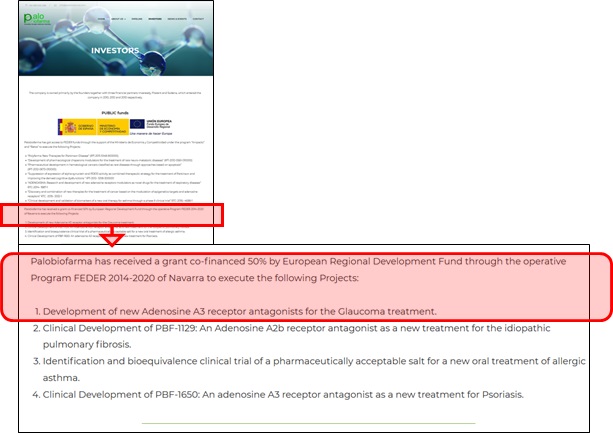The width and height of the screenshot is (613, 433).
Task: Click the Gobierno de España logo
Action: click(77, 127)
